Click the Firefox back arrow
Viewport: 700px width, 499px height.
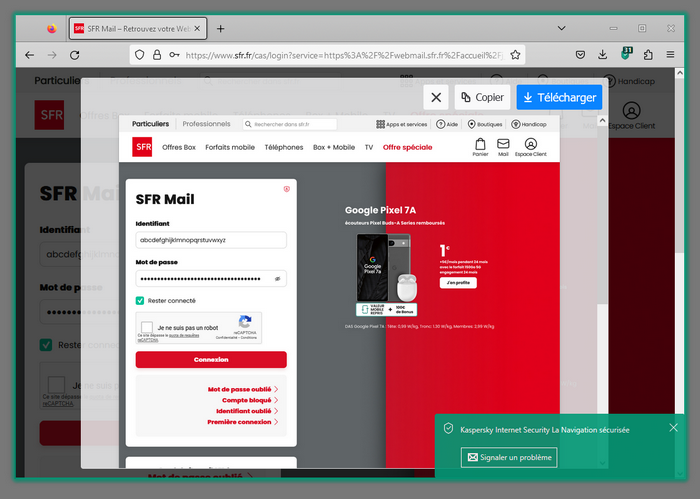pos(30,55)
